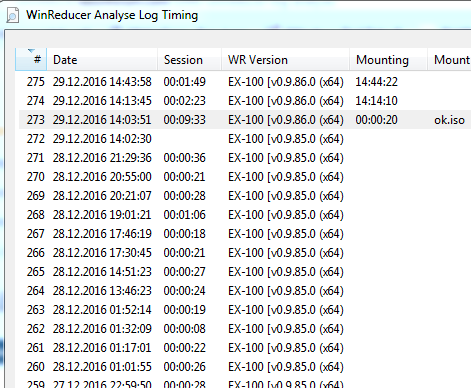This screenshot has height=388, width=471.
Task: Click date 29.12.2016 14:02:30
Action: point(102,139)
